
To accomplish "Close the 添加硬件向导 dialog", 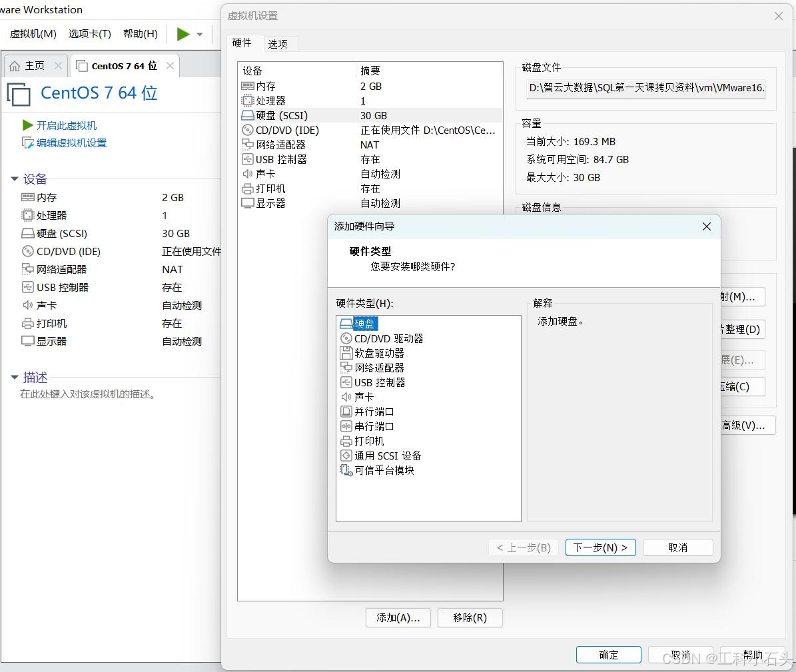I will [706, 226].
